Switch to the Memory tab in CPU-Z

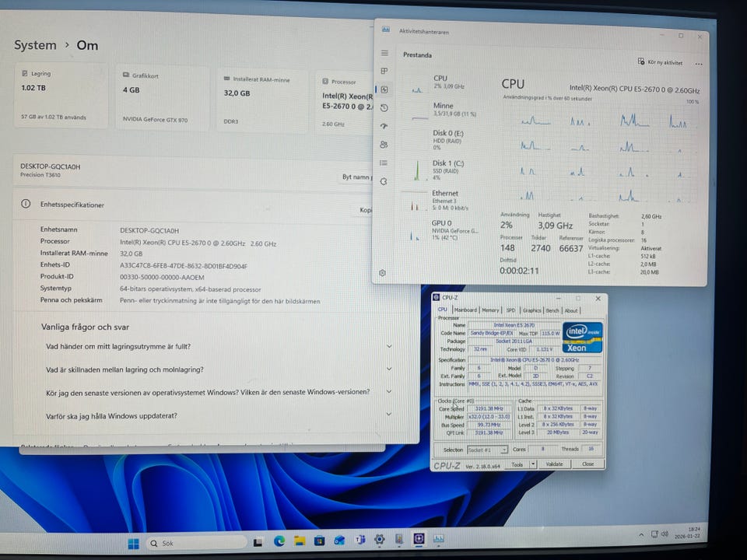[x=490, y=310]
